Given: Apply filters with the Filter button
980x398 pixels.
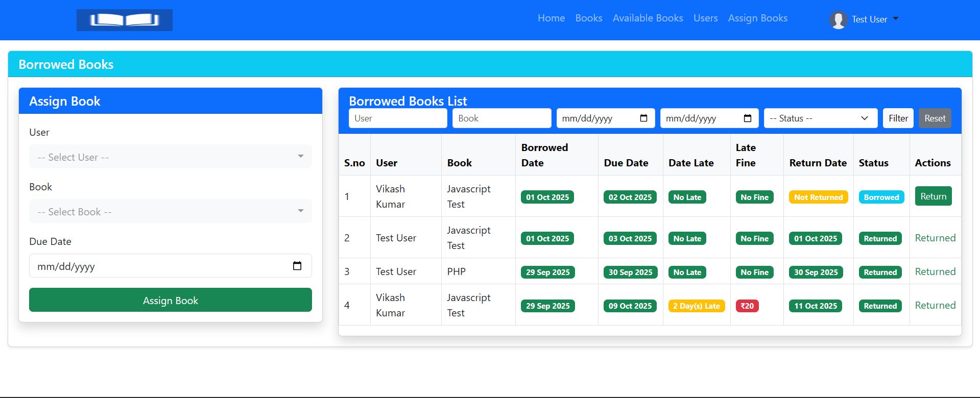Looking at the screenshot, I should (898, 118).
